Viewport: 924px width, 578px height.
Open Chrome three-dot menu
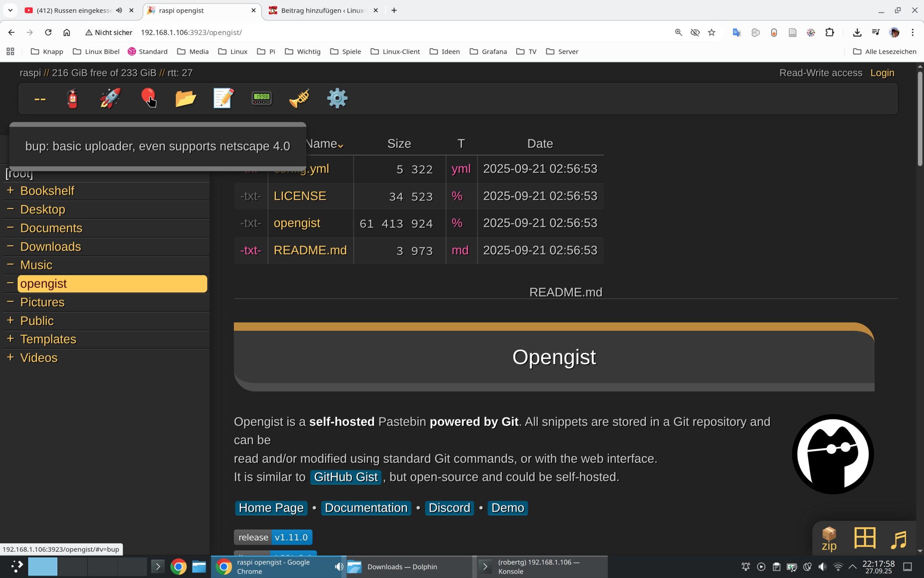click(x=912, y=33)
